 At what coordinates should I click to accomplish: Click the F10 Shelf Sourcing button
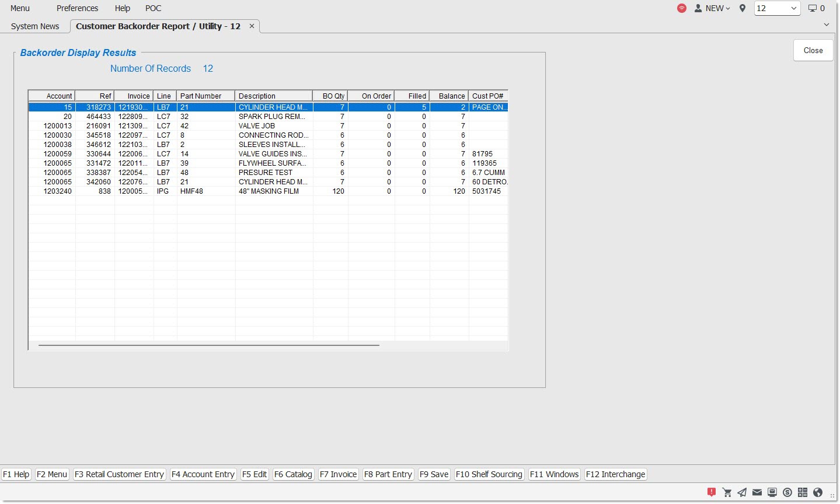pos(489,474)
